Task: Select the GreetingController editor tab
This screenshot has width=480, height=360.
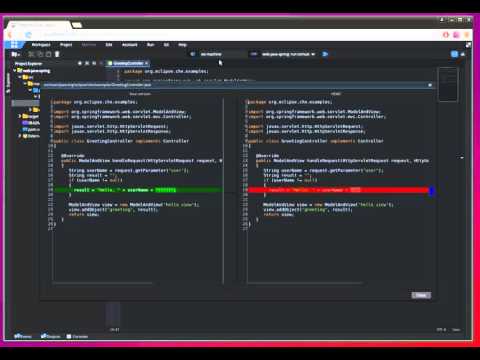Action: click(x=128, y=63)
